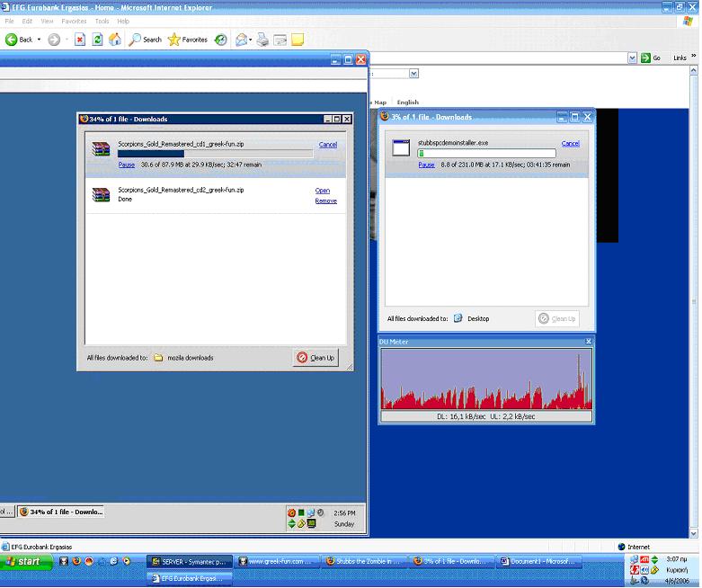Screen dimensions: 702x588
Task: Launch Firefox from the Quick Launch bar
Action: [76, 561]
